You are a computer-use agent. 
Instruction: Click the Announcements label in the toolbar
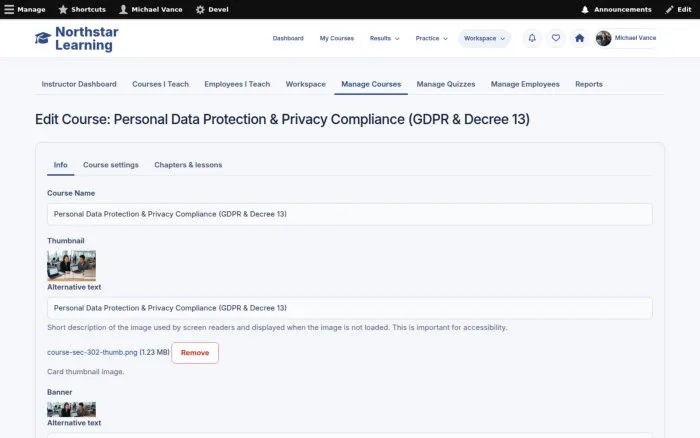tap(622, 9)
